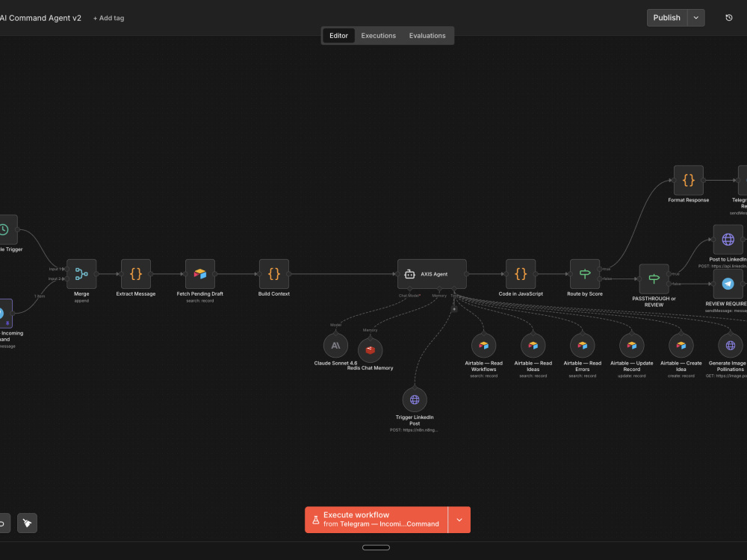Click the Publish button
Viewport: 747px width, 560px height.
667,18
